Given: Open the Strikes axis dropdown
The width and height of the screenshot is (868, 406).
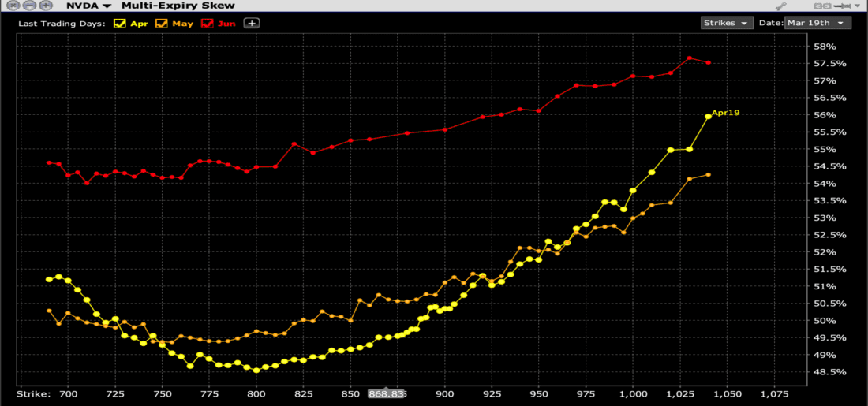Looking at the screenshot, I should [727, 23].
